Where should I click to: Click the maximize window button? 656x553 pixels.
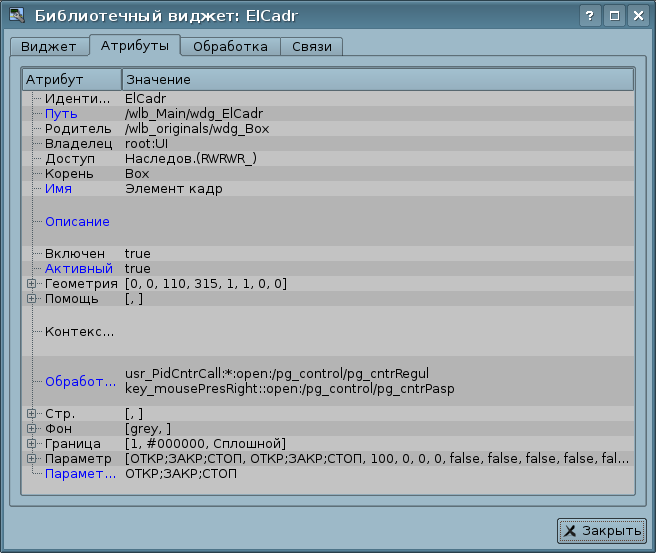click(614, 16)
